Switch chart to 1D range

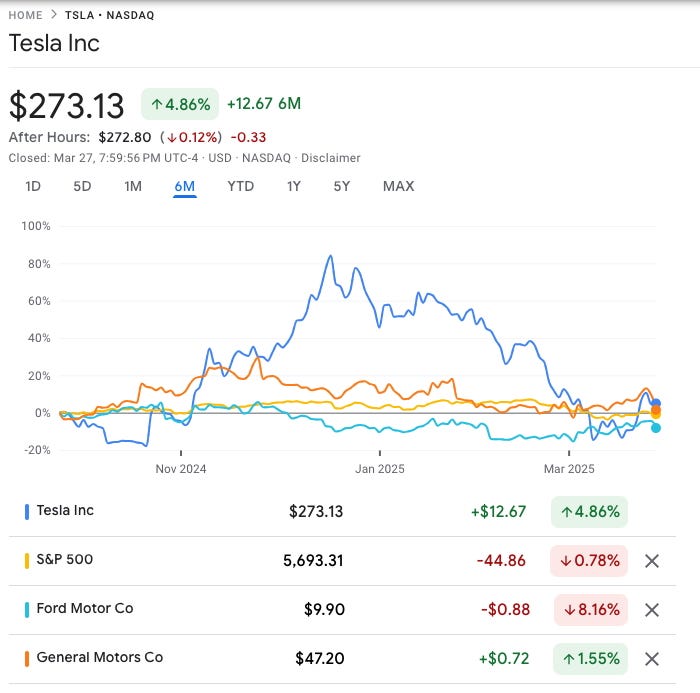33,186
